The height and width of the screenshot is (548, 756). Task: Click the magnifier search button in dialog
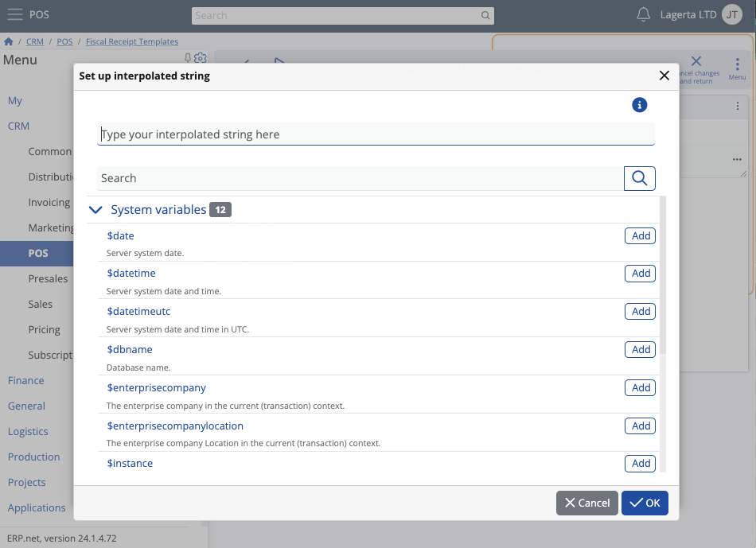coord(639,178)
